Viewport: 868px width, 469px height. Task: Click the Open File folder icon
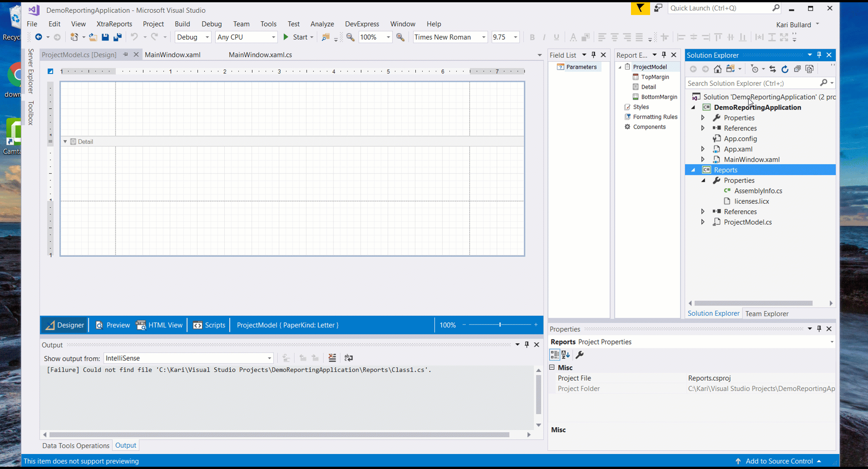click(x=93, y=37)
